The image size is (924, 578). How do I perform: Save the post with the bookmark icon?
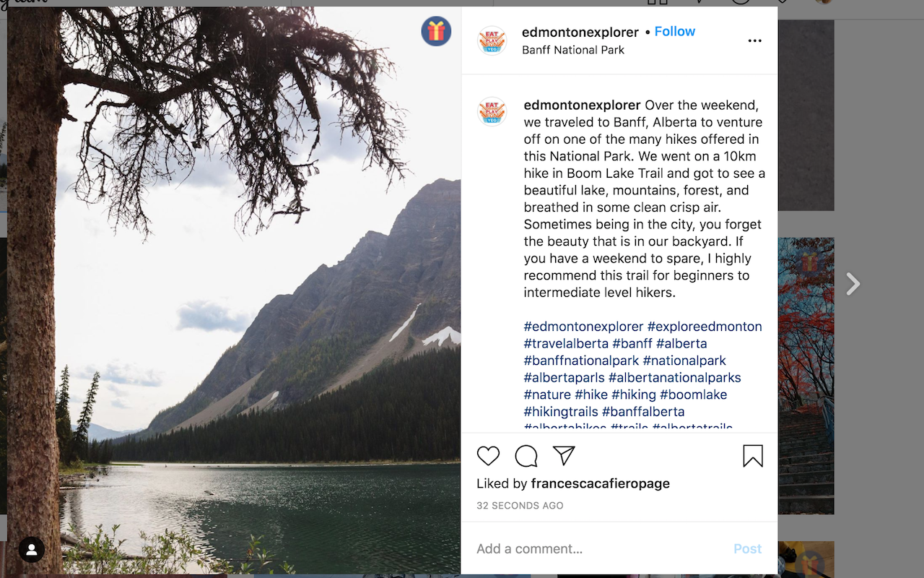753,456
